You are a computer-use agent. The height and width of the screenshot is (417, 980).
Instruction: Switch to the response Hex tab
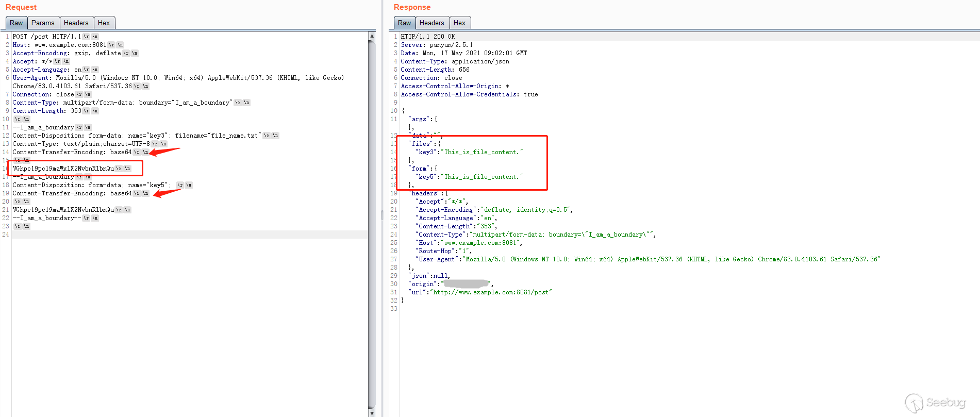point(459,23)
